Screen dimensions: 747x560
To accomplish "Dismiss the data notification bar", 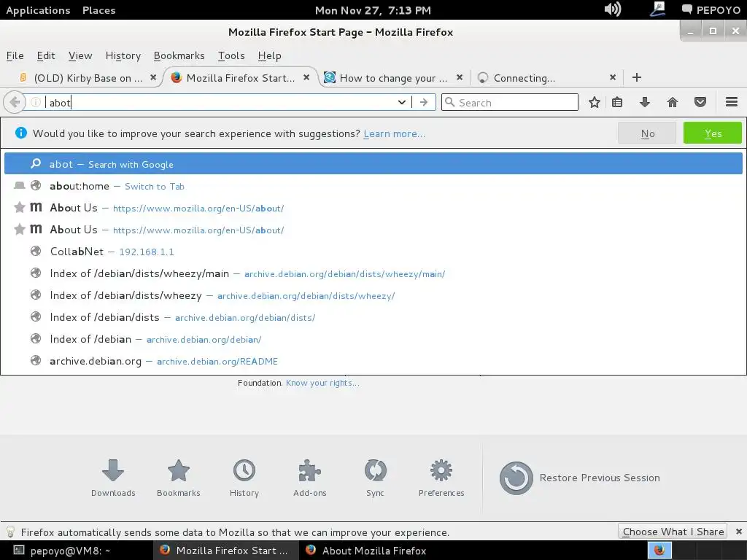I will [738, 532].
